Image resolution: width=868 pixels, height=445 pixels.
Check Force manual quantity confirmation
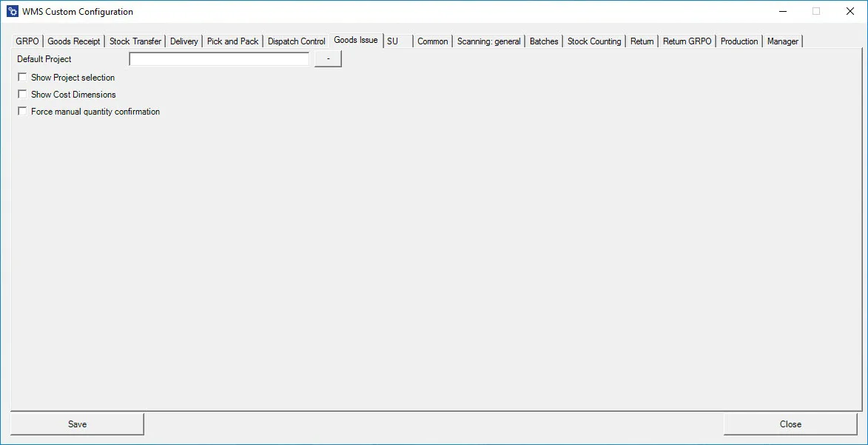coord(22,112)
